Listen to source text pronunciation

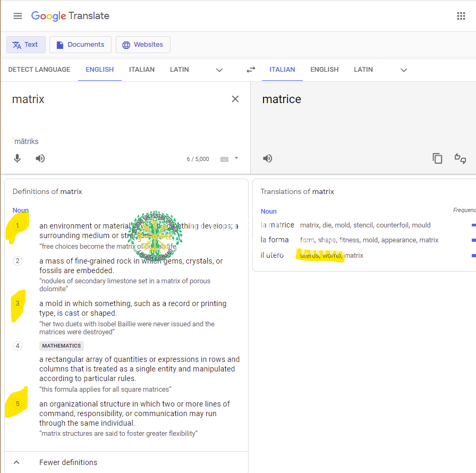tap(40, 158)
